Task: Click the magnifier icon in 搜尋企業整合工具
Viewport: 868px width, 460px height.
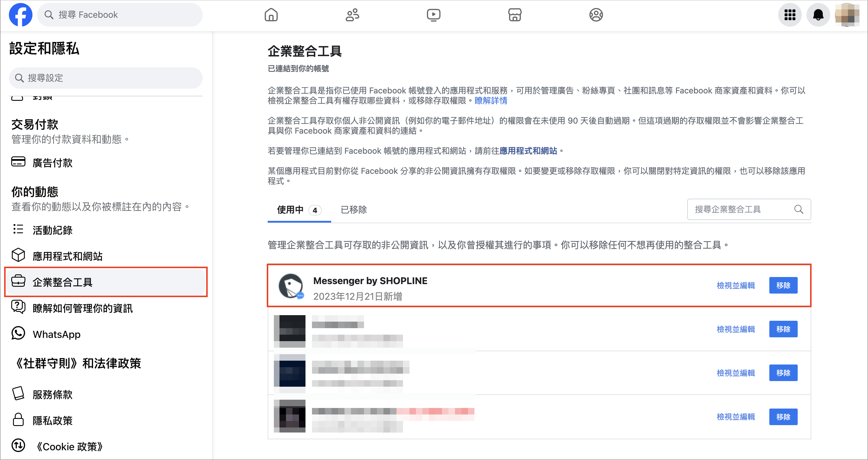Action: 799,209
